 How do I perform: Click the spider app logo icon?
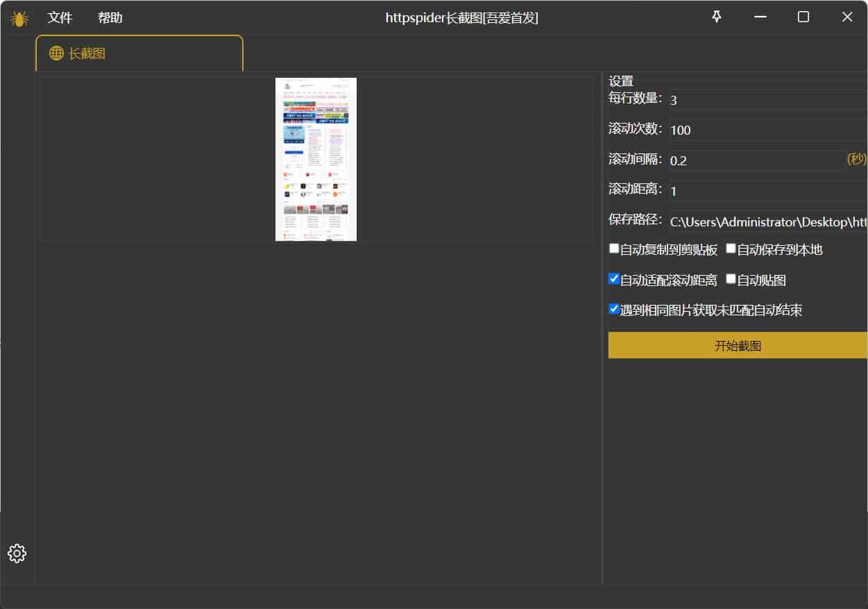pyautogui.click(x=19, y=17)
